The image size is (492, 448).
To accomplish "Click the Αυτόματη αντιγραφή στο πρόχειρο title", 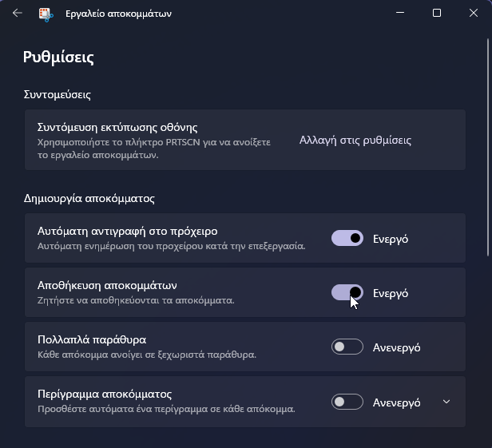I will [128, 232].
